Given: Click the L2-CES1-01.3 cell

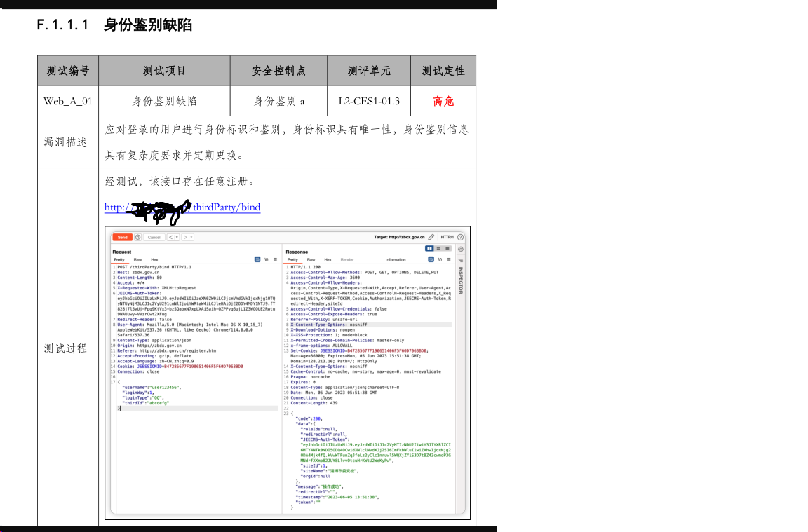Looking at the screenshot, I should click(369, 101).
